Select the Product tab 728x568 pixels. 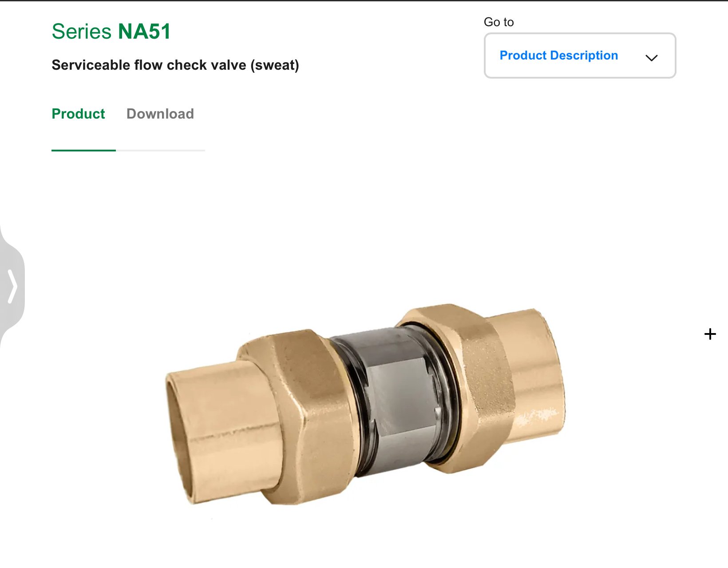click(78, 114)
